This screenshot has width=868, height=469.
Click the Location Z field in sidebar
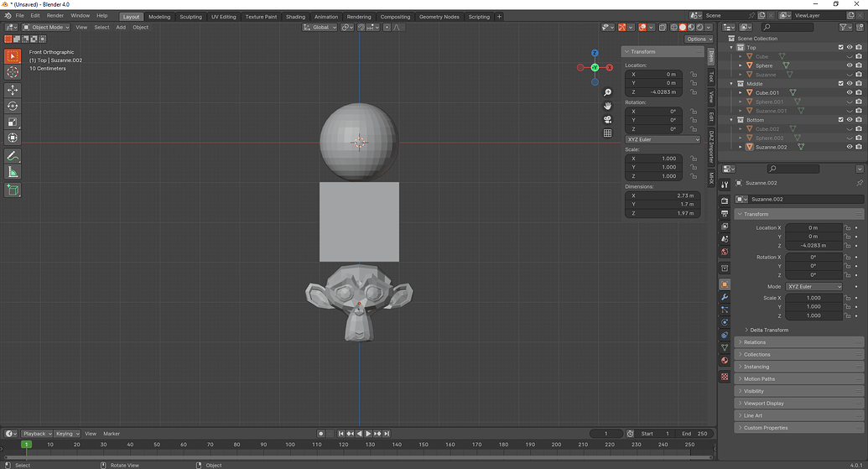[654, 92]
